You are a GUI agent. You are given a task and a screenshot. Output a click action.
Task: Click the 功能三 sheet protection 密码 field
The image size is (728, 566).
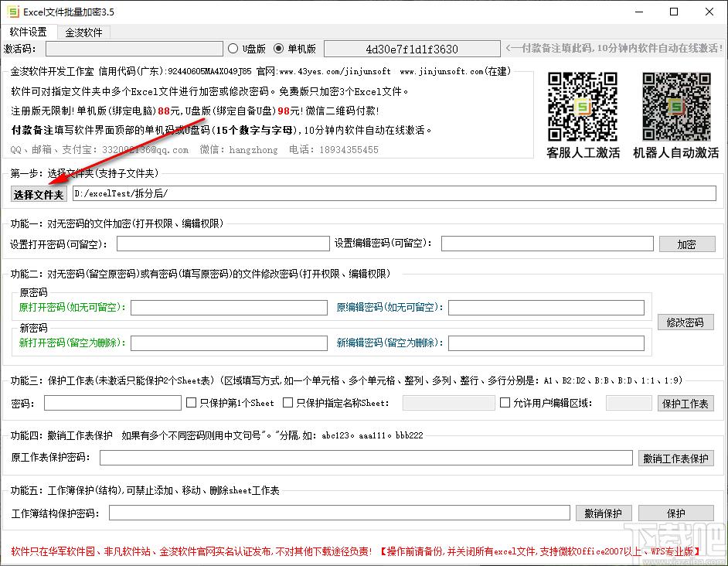tap(112, 403)
